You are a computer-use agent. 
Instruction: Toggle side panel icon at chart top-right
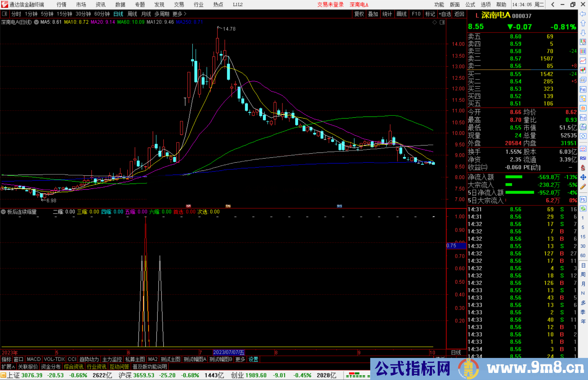(442, 22)
